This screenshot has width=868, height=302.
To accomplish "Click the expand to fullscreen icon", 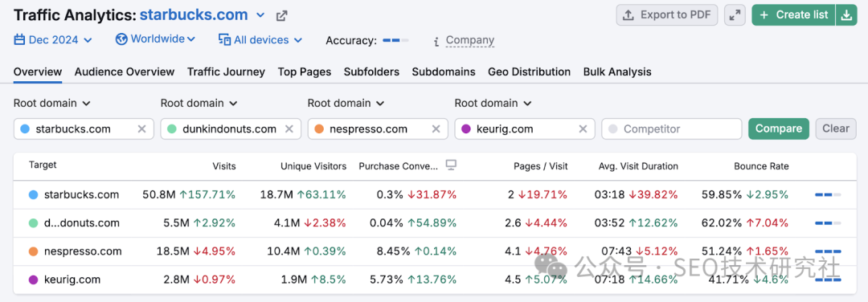I will pos(735,15).
